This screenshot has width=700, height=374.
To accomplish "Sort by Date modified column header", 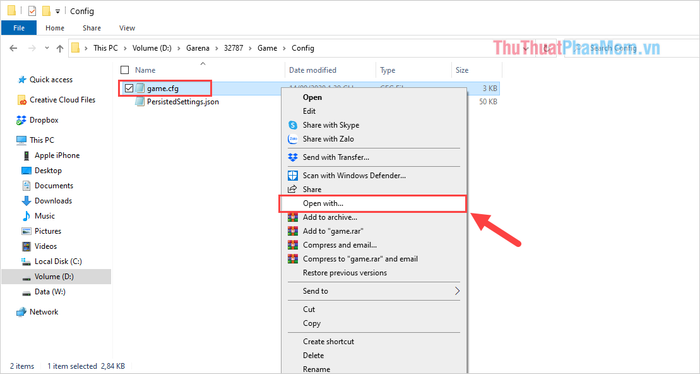I will [x=312, y=70].
